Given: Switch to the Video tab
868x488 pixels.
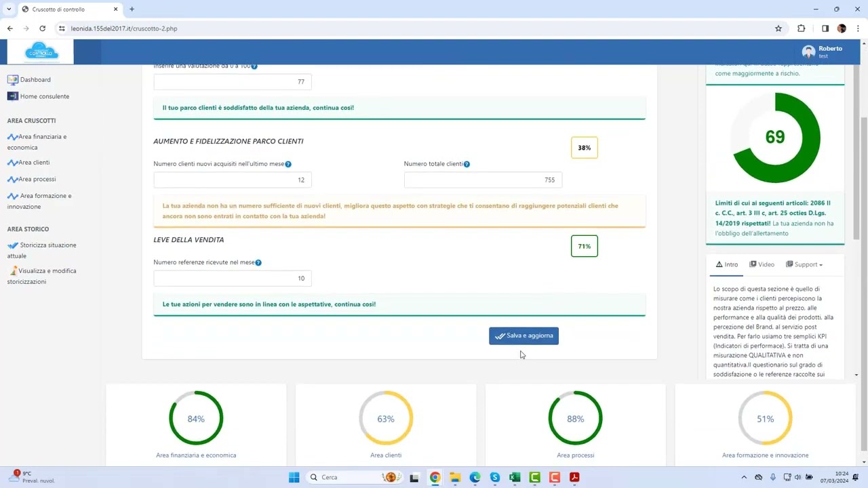Looking at the screenshot, I should tap(762, 264).
